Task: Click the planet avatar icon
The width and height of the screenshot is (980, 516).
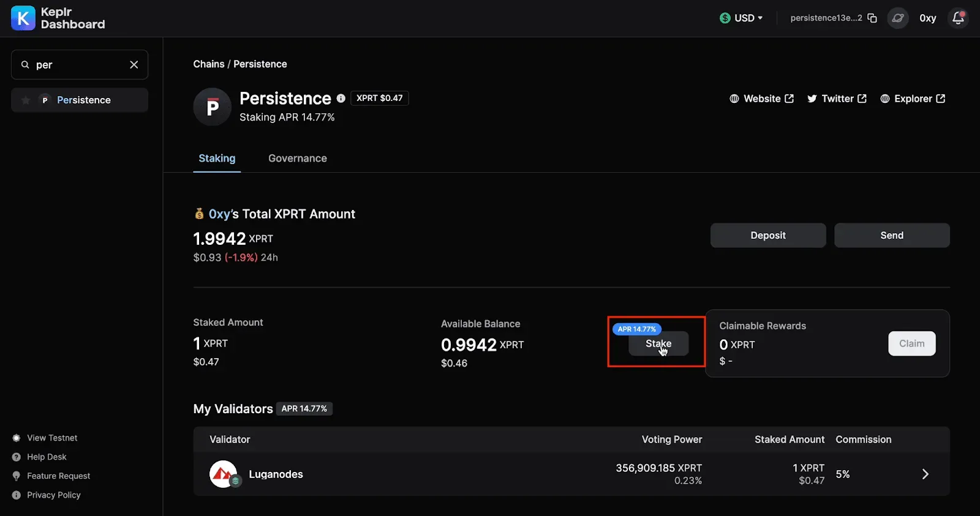Action: click(x=898, y=18)
